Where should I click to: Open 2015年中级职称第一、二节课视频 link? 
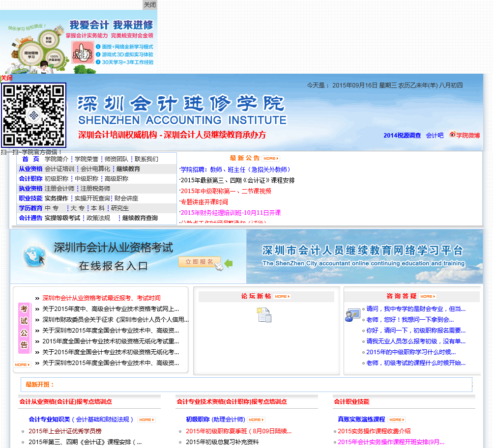(226, 191)
